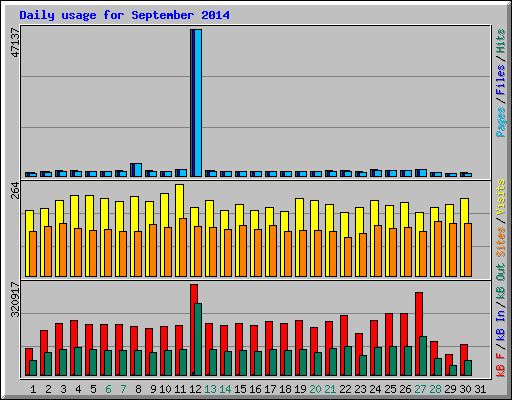The height and width of the screenshot is (400, 512).
Task: Click day label "1" on the x-axis
Action: coord(33,389)
